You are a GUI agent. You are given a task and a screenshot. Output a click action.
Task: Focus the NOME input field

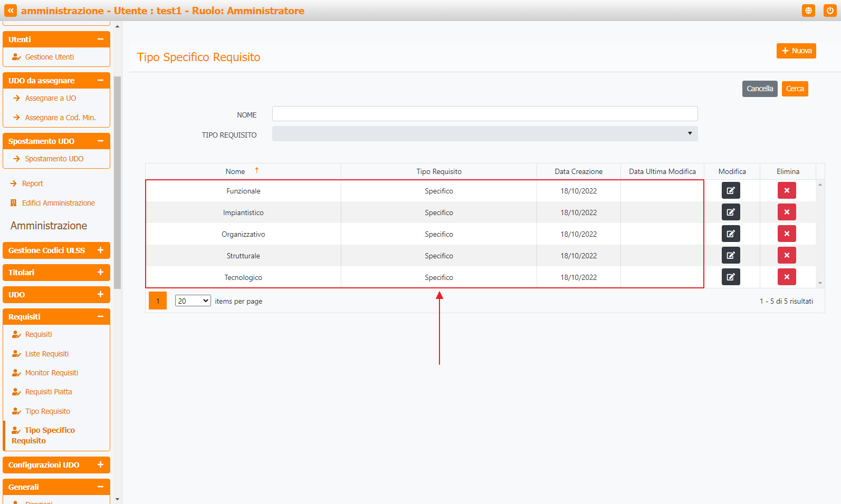[x=485, y=114]
